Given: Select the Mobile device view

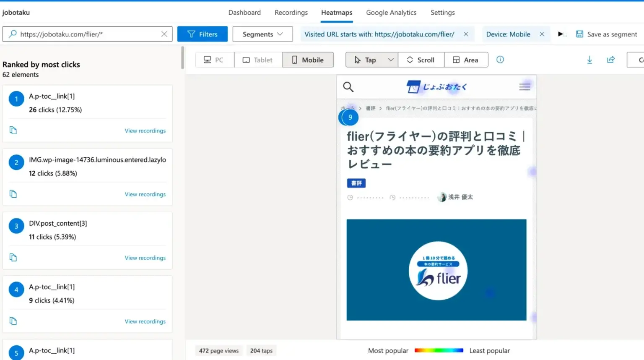Looking at the screenshot, I should tap(308, 60).
